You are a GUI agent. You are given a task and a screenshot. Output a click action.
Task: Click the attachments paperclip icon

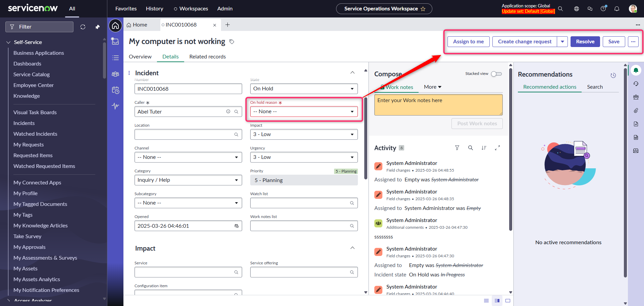[x=636, y=111]
